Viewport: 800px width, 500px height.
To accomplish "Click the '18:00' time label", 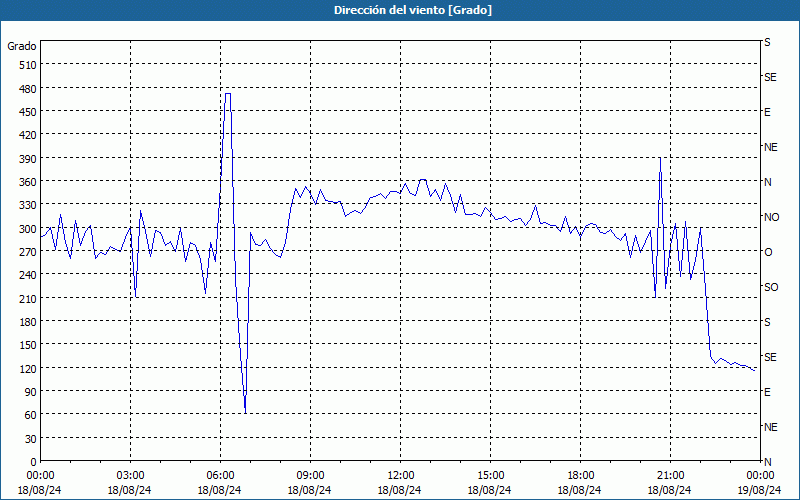I will 581,476.
